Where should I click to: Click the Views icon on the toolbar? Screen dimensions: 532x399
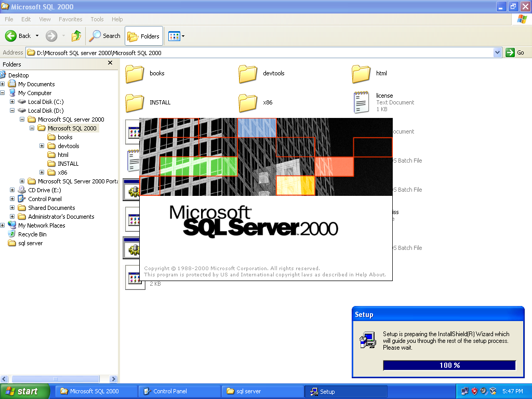[x=173, y=36]
